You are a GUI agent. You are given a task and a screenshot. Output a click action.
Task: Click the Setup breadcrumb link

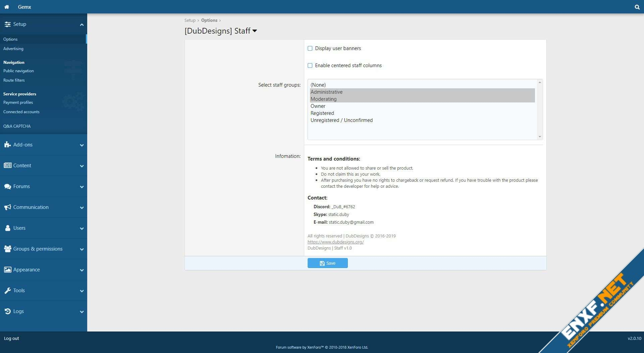190,20
